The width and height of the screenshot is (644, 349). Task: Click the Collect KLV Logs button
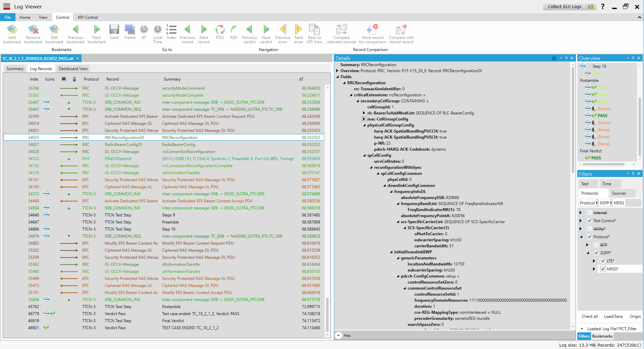565,6
